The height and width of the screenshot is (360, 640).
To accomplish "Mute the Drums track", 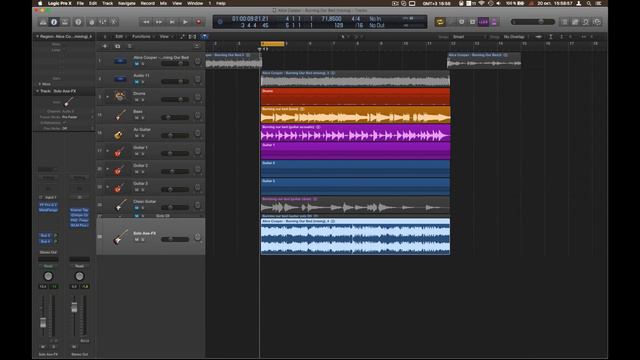I will pos(136,100).
